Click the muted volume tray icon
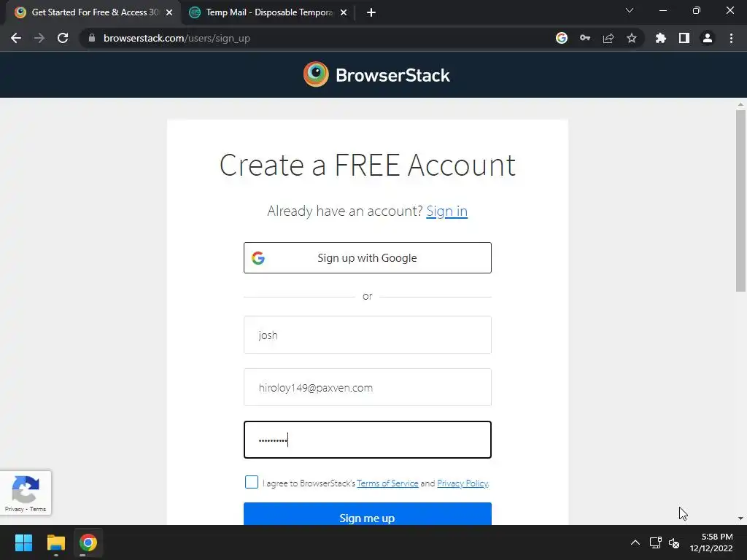The width and height of the screenshot is (747, 560). [x=674, y=542]
